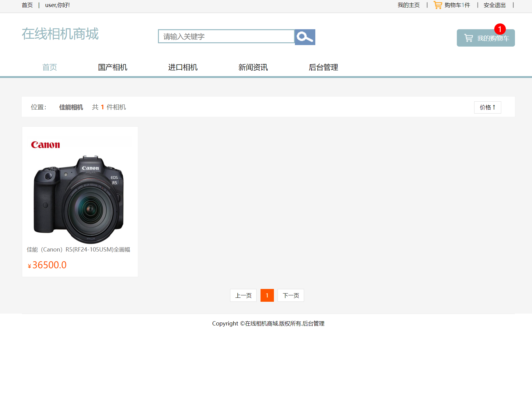Image resolution: width=532 pixels, height=401 pixels.
Task: Select page number 1 in pagination
Action: (x=267, y=295)
